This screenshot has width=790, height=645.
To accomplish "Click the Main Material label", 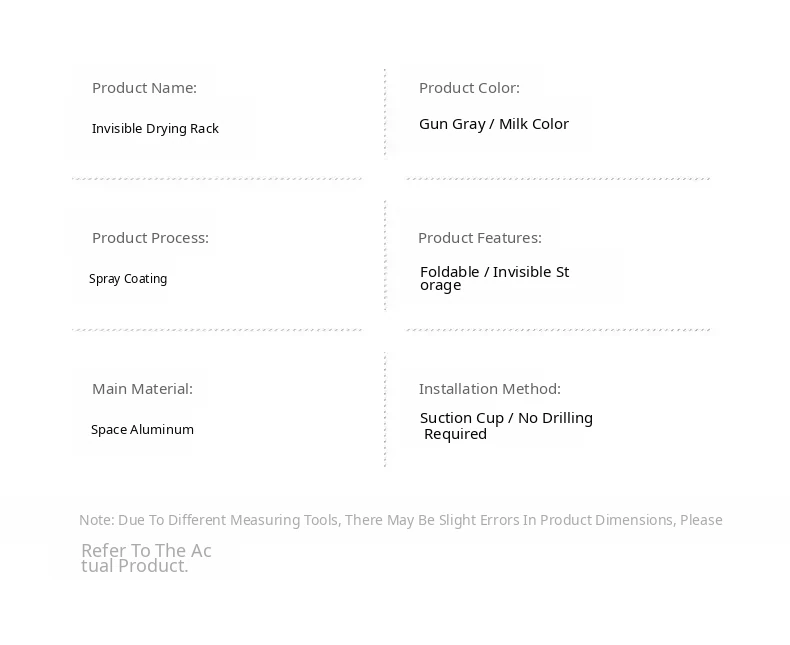I will (x=142, y=389).
